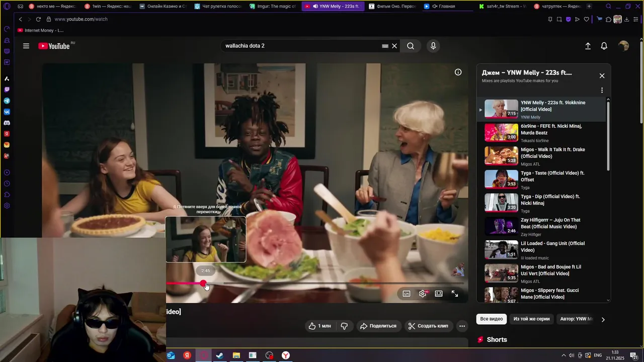Switch to 1win Яндекс tab
The width and height of the screenshot is (644, 362).
(x=108, y=7)
